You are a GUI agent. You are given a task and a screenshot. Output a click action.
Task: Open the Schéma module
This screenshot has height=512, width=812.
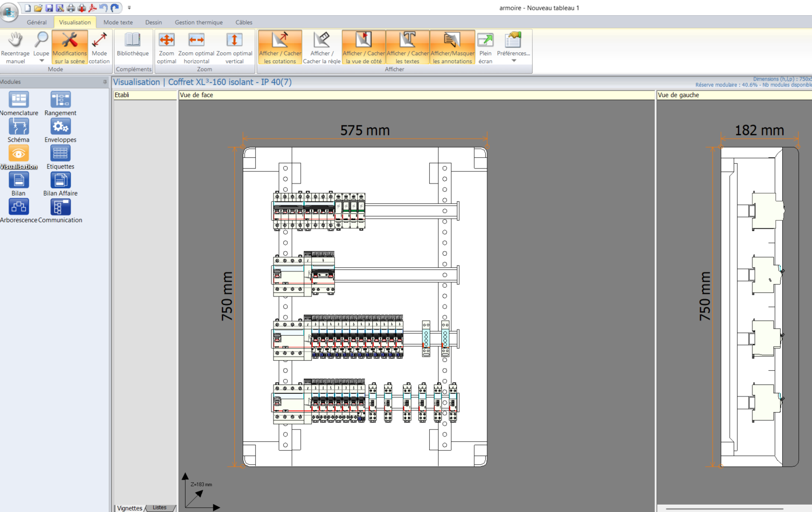(19, 130)
